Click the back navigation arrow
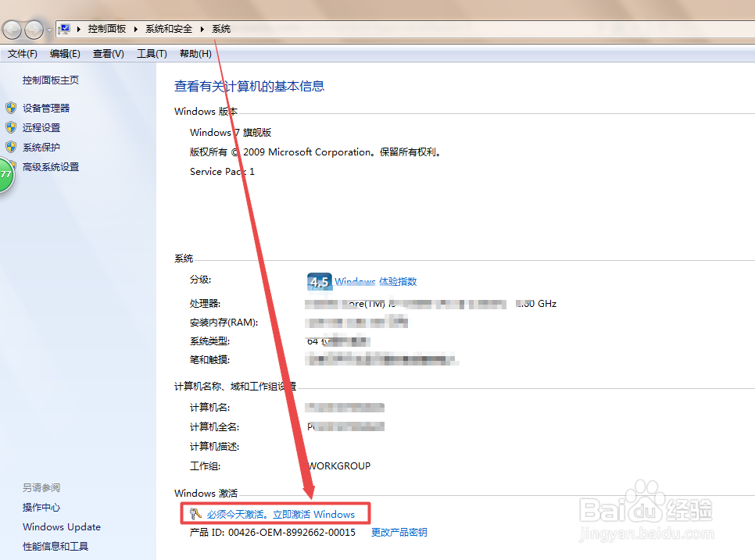This screenshot has height=560, width=755. point(12,29)
